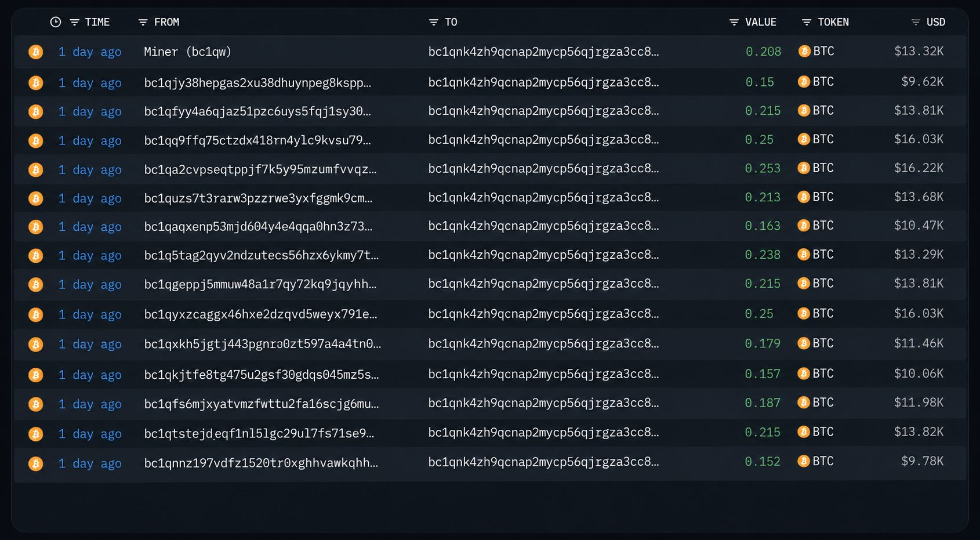Select the 0.163 value cell
The width and height of the screenshot is (980, 540).
763,226
